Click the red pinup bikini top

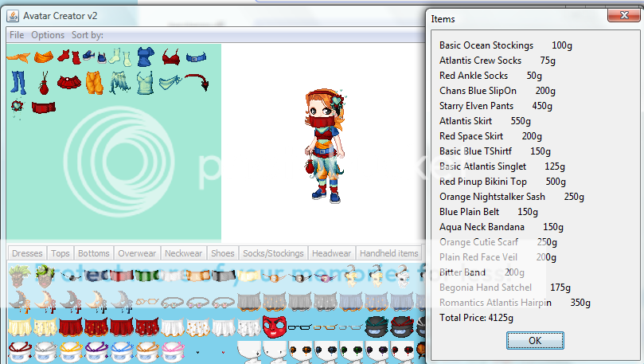170,57
